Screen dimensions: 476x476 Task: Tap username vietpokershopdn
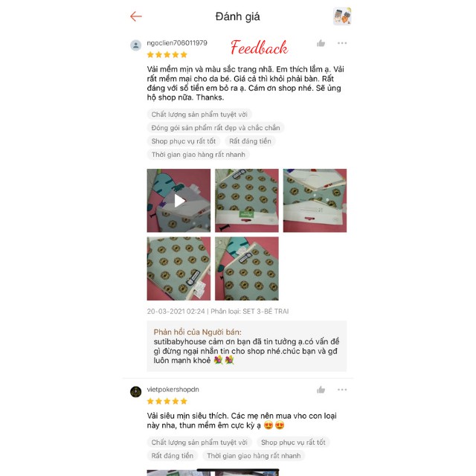[x=173, y=390]
